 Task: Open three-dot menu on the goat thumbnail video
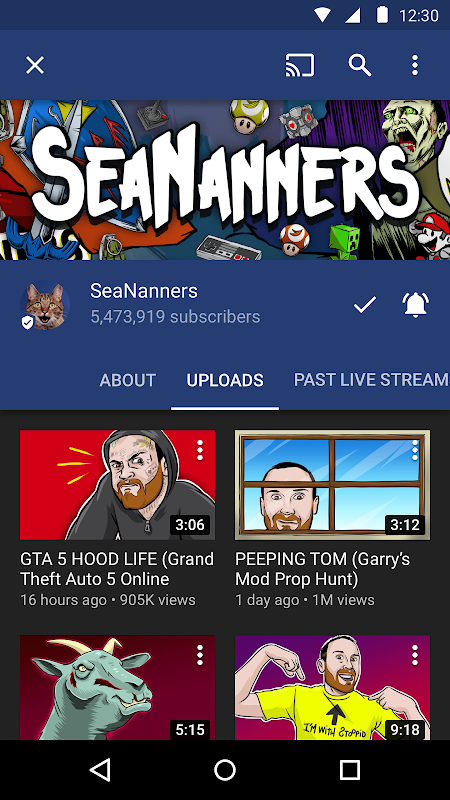coord(200,655)
